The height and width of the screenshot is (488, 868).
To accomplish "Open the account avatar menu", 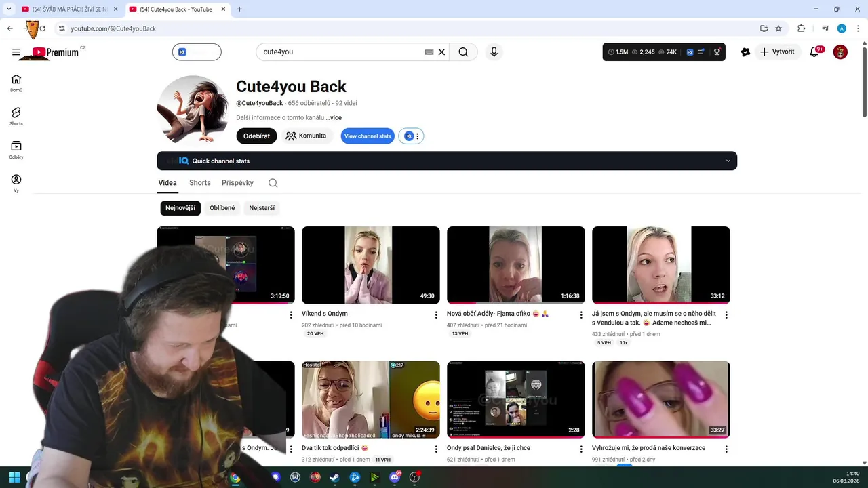I will pyautogui.click(x=840, y=52).
